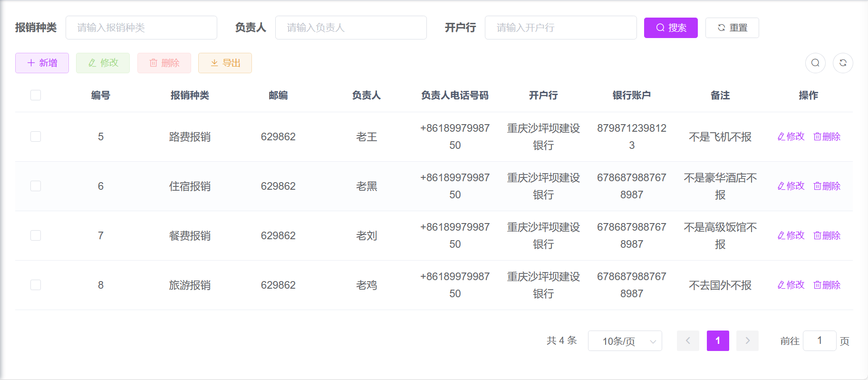The height and width of the screenshot is (380, 868).
Task: Click the 住宿报销 cell
Action: coord(190,186)
